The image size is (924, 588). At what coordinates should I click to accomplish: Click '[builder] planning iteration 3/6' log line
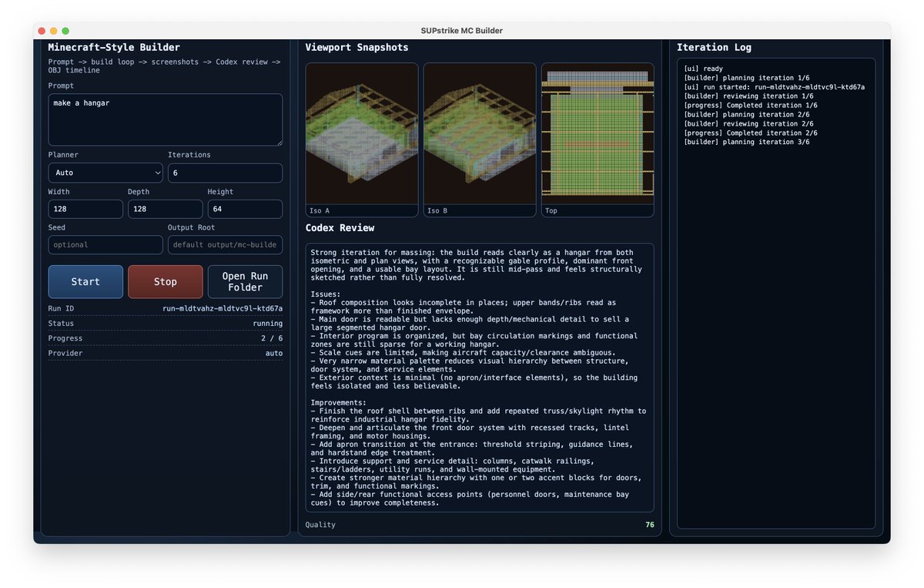[748, 142]
